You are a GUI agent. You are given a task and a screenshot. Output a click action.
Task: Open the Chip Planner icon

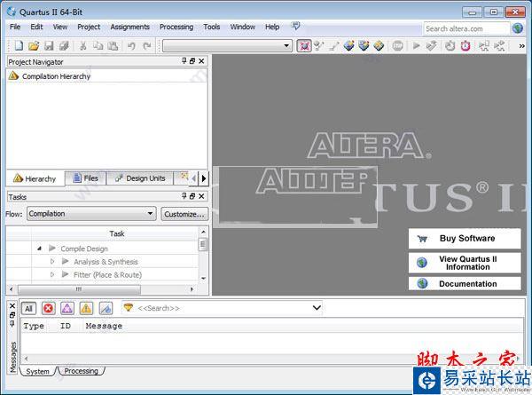tap(379, 45)
